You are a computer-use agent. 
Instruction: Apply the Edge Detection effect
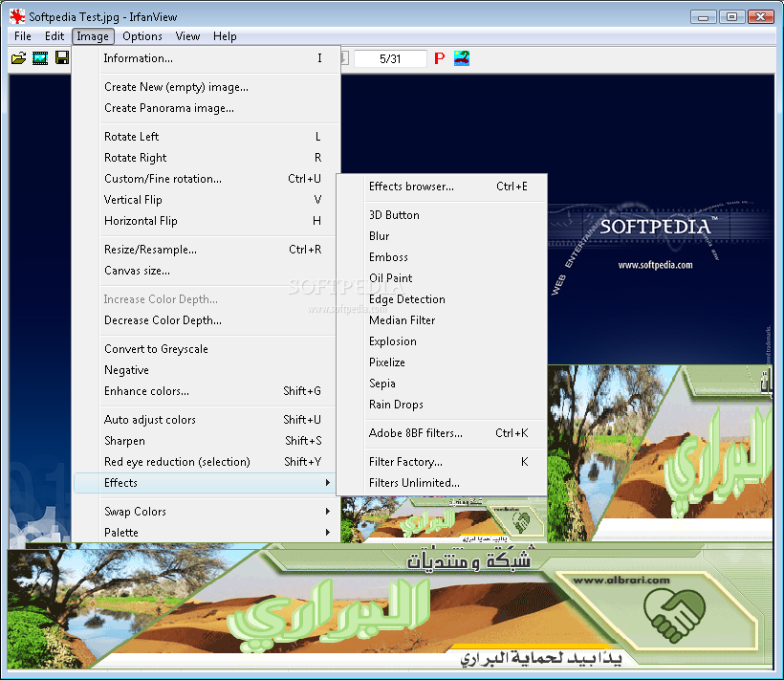click(442, 299)
